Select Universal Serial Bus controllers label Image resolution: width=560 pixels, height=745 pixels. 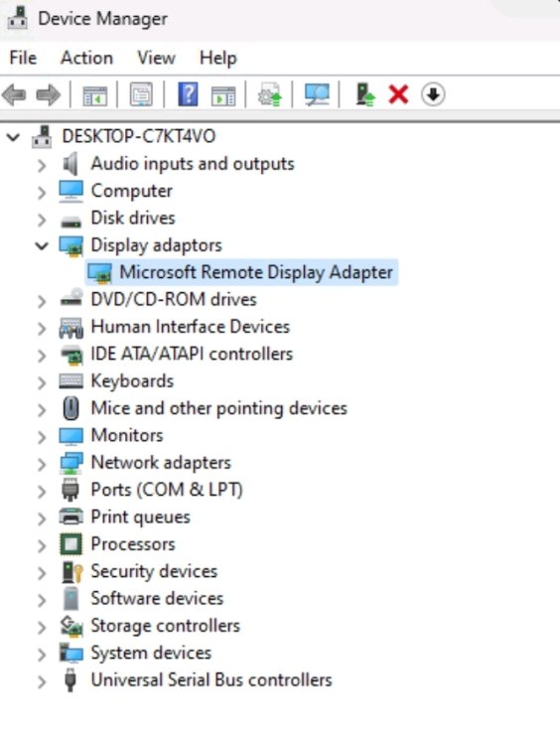click(211, 679)
